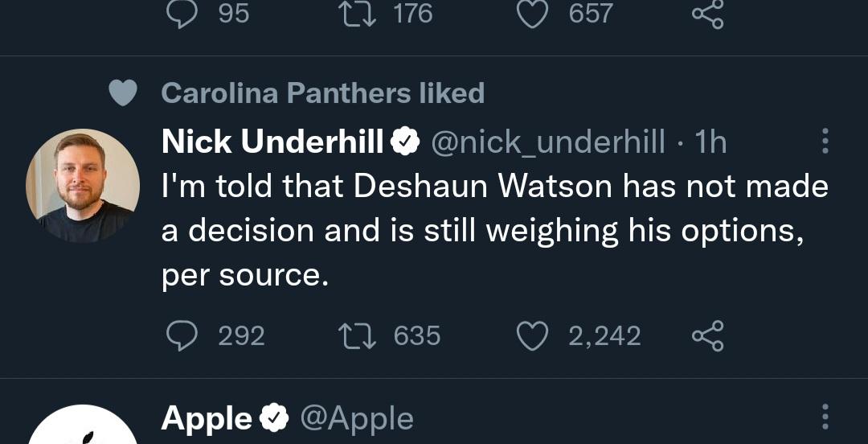Screen dimensions: 868x444
Task: Open more options for Nick Underhill tweet
Action: (x=825, y=142)
